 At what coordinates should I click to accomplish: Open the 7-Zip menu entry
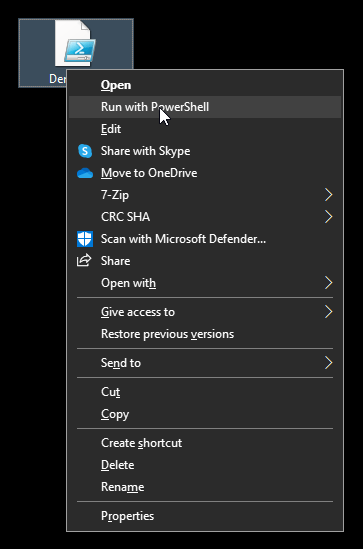click(x=205, y=195)
